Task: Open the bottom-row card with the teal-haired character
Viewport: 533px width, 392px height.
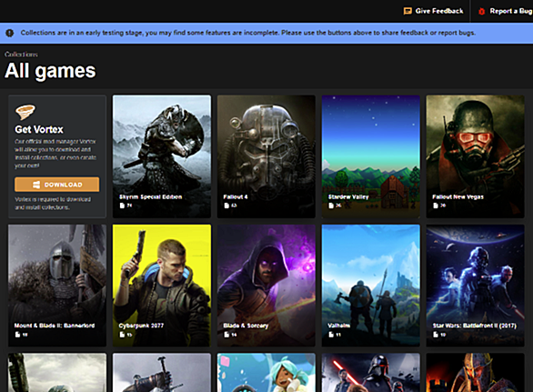Action: [266, 373]
